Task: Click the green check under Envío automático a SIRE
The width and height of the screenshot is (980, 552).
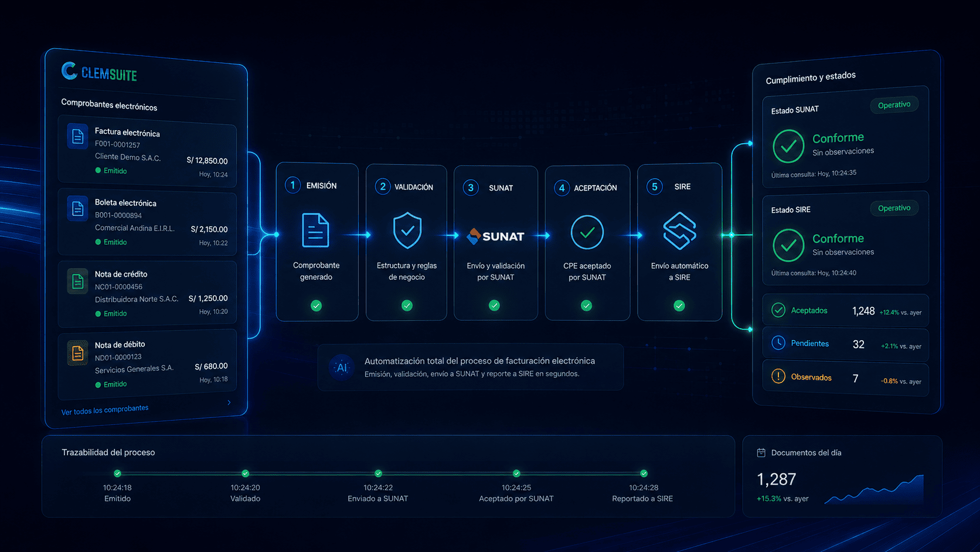Action: [x=679, y=306]
